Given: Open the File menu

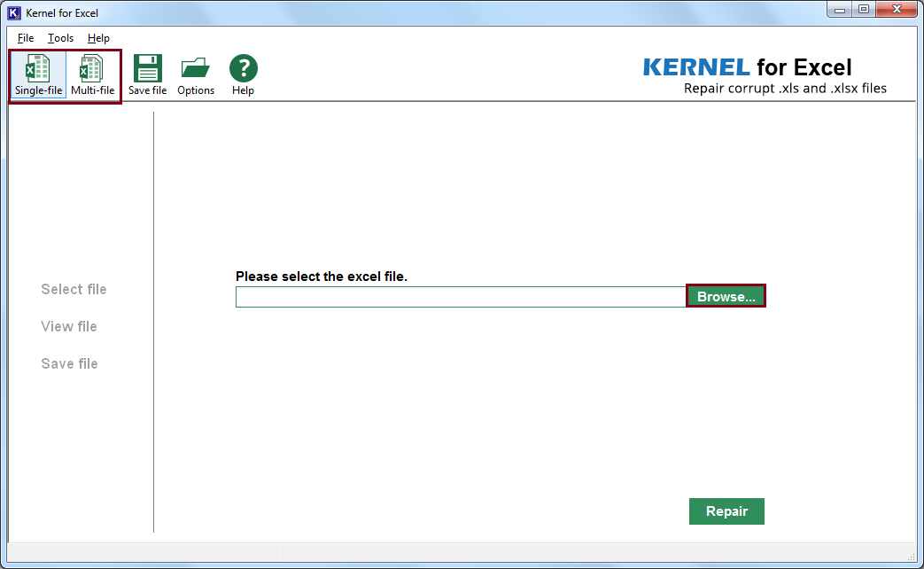Looking at the screenshot, I should [x=26, y=38].
